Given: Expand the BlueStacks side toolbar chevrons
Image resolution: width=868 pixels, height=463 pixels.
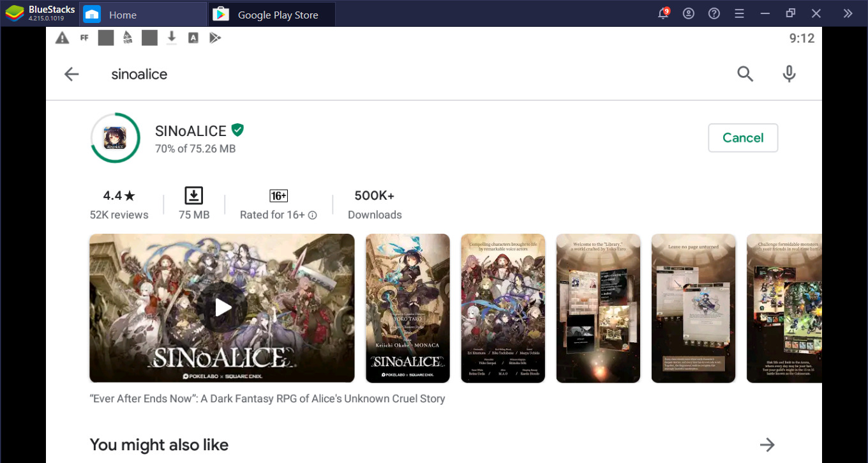Looking at the screenshot, I should (x=848, y=13).
